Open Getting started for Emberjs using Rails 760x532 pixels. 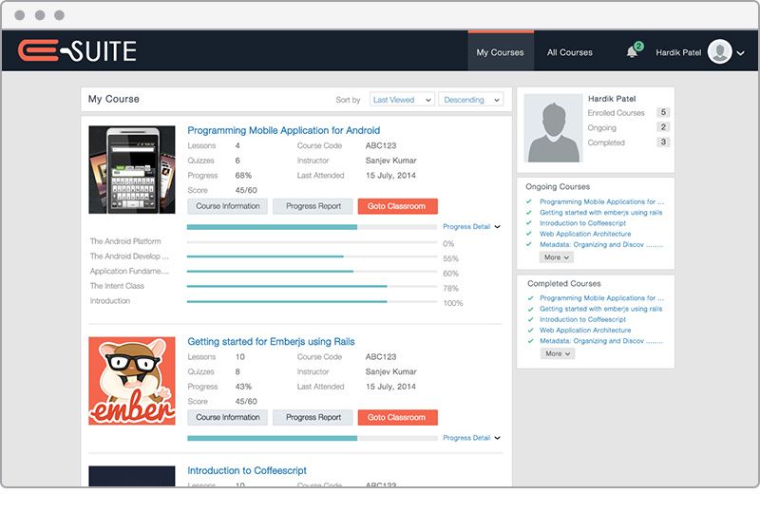271,342
